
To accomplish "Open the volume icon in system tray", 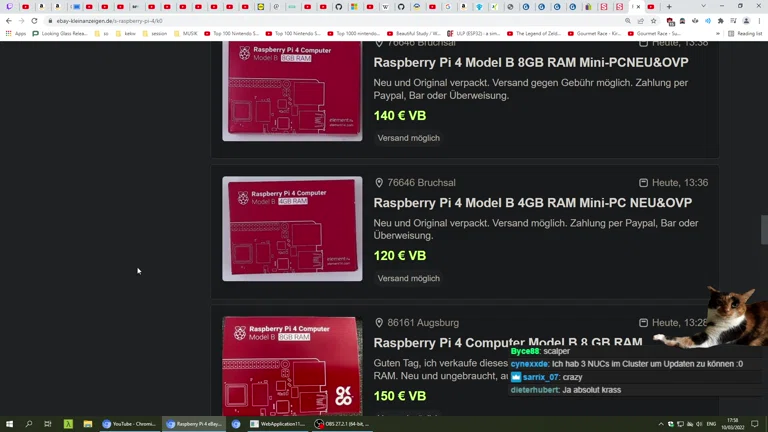I will [x=699, y=424].
